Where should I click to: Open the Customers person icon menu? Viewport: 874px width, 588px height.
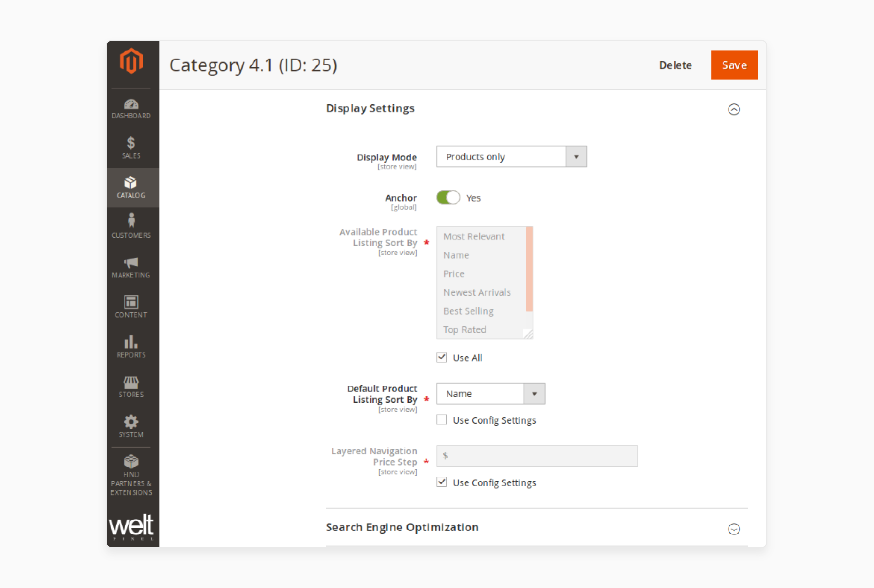coord(131,226)
